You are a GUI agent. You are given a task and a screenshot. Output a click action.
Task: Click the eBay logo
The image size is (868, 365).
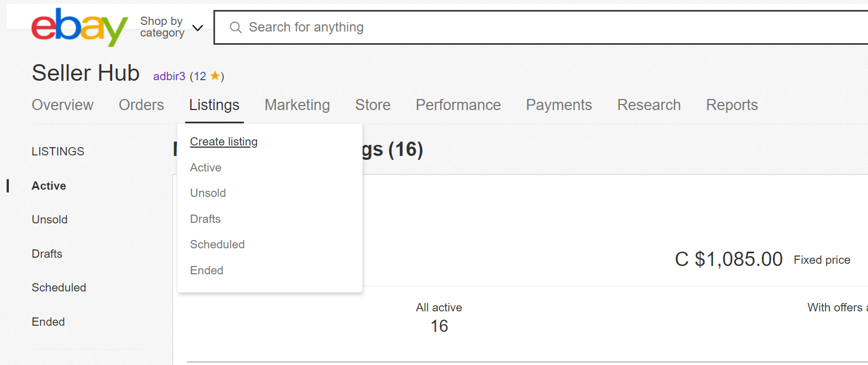point(79,27)
